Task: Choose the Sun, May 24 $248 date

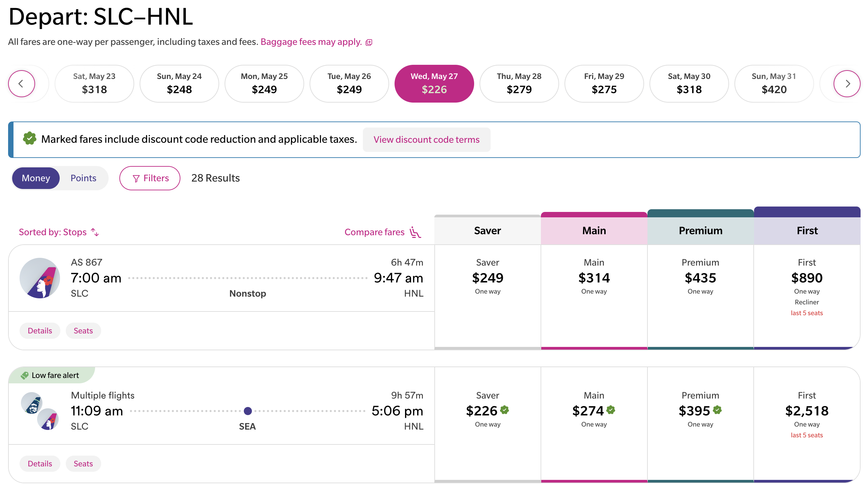Action: pos(179,84)
